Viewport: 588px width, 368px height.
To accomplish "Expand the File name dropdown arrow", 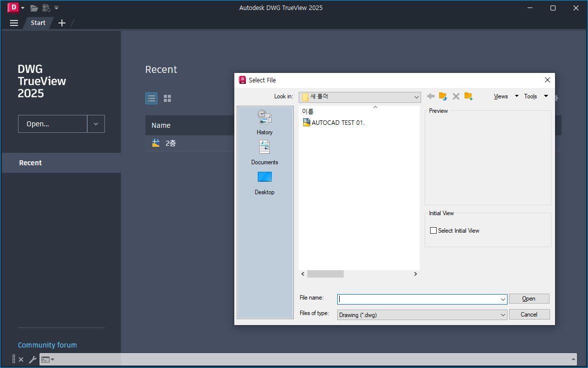I will click(503, 299).
